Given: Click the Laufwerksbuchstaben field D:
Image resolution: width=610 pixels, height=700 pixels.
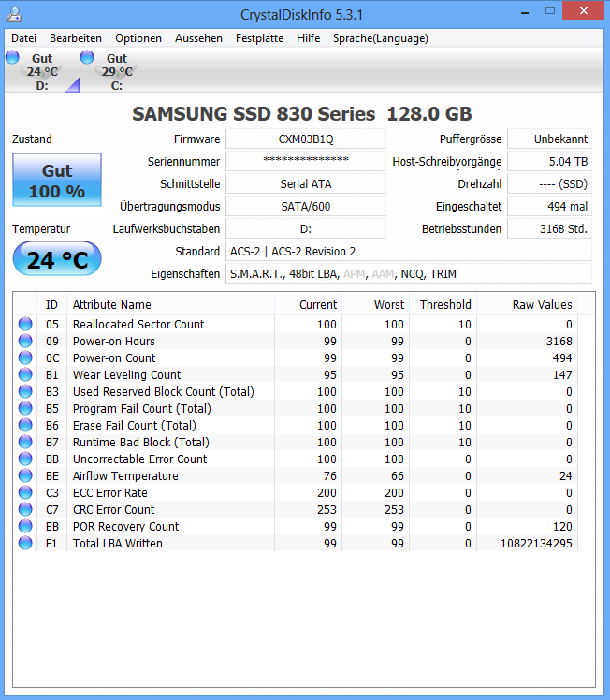Looking at the screenshot, I should [306, 228].
